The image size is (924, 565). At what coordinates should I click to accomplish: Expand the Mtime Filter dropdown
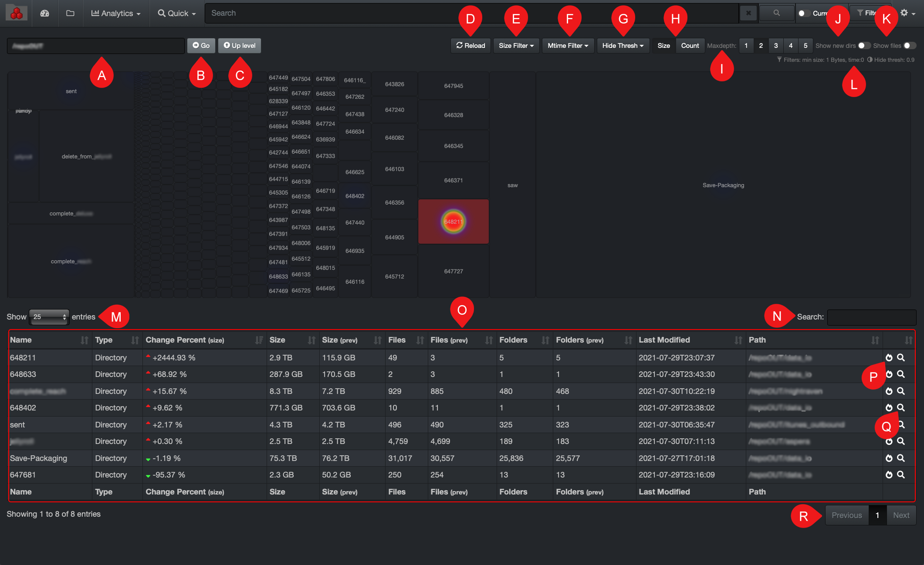click(568, 46)
